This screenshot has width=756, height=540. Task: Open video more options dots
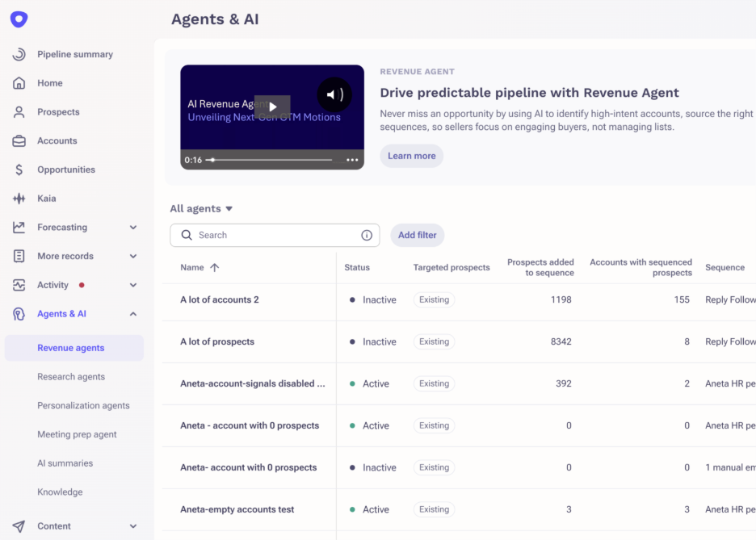(352, 160)
